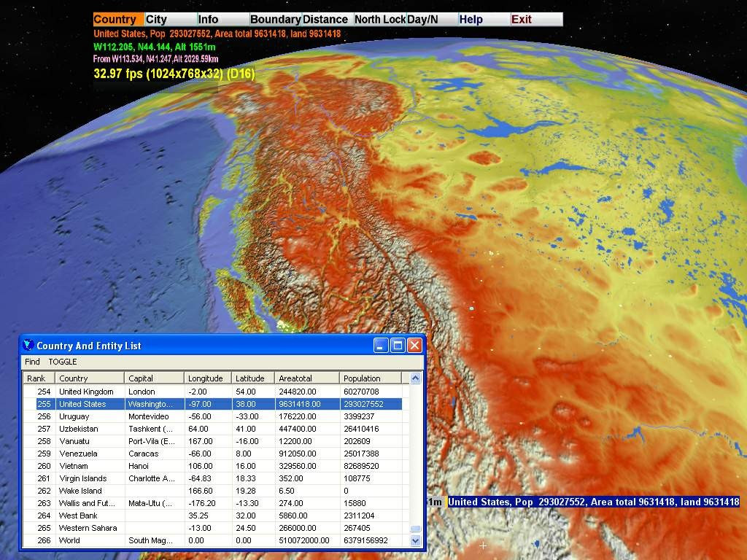This screenshot has width=747, height=560.
Task: Click the United States tooltip on the globe
Action: click(x=594, y=502)
